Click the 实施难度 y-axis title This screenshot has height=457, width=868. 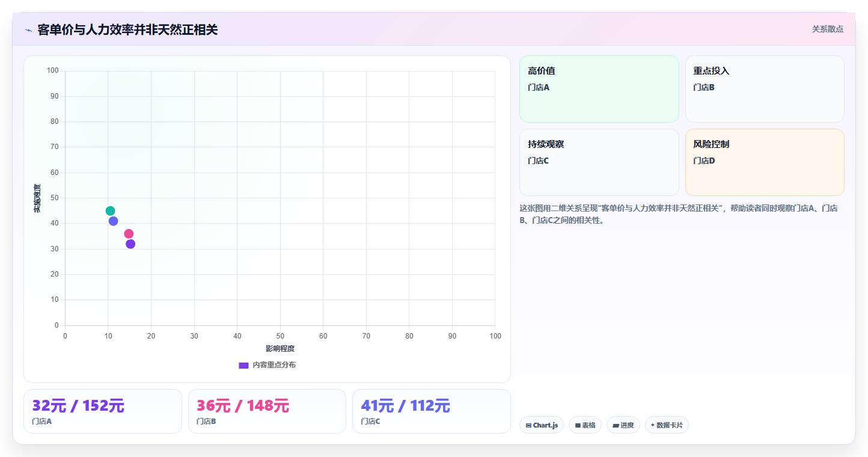[37, 198]
